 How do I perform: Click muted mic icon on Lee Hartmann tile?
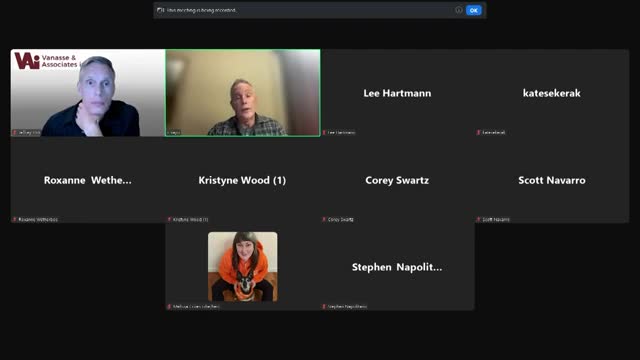[x=324, y=133]
